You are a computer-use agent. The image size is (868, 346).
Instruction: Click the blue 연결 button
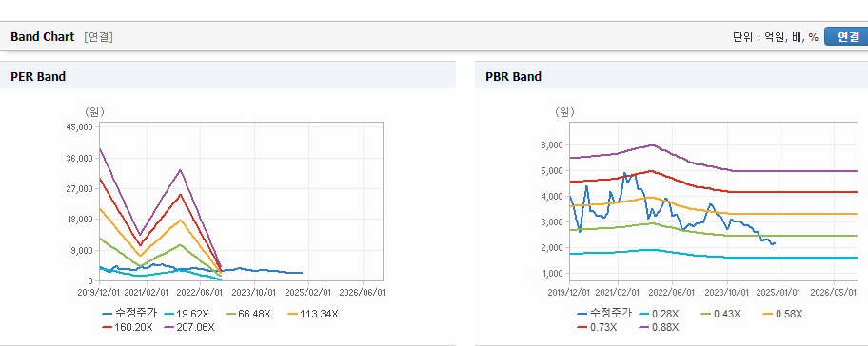pyautogui.click(x=846, y=37)
